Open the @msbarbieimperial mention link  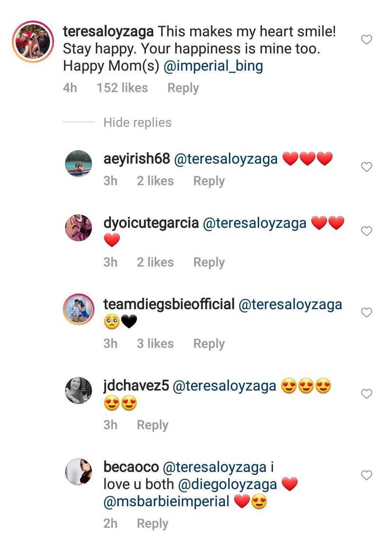click(166, 502)
